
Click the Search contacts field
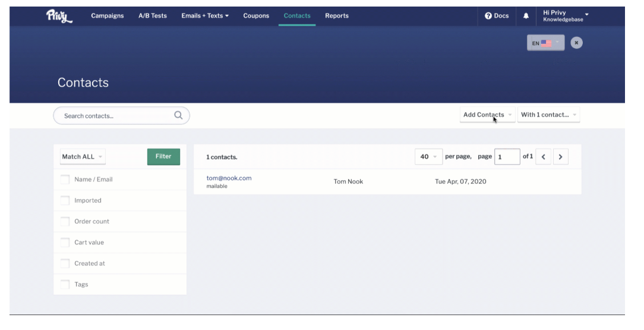point(121,115)
